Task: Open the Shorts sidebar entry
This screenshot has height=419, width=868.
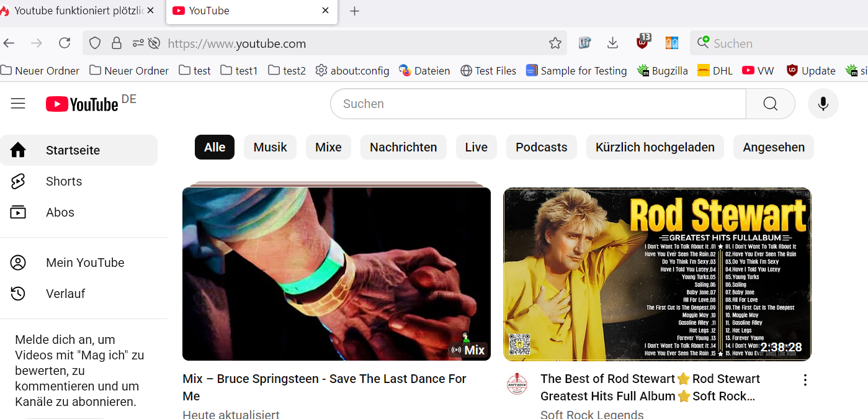Action: (79, 181)
